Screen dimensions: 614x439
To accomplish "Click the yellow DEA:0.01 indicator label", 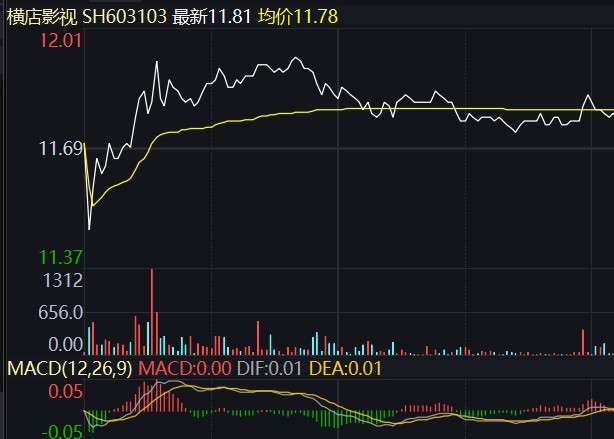I will [345, 369].
